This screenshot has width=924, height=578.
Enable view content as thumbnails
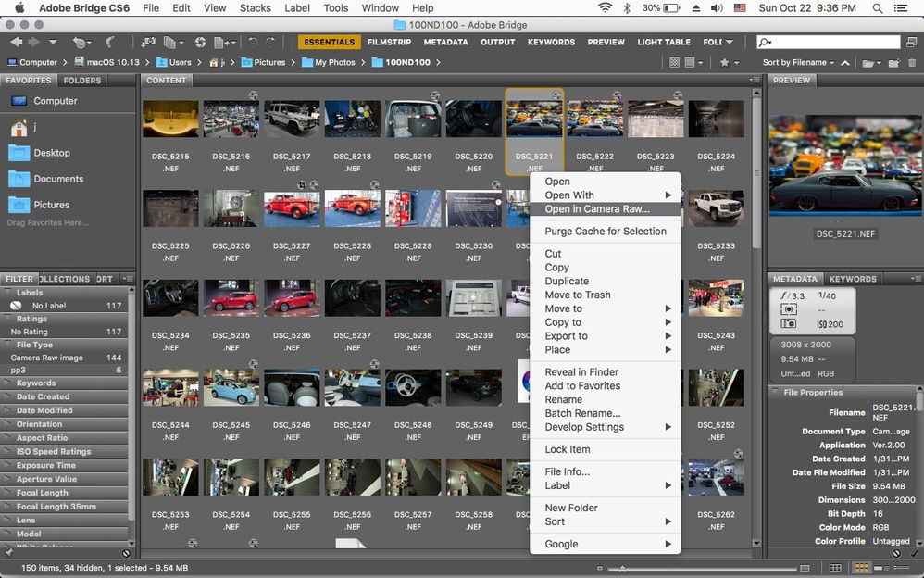(x=861, y=567)
